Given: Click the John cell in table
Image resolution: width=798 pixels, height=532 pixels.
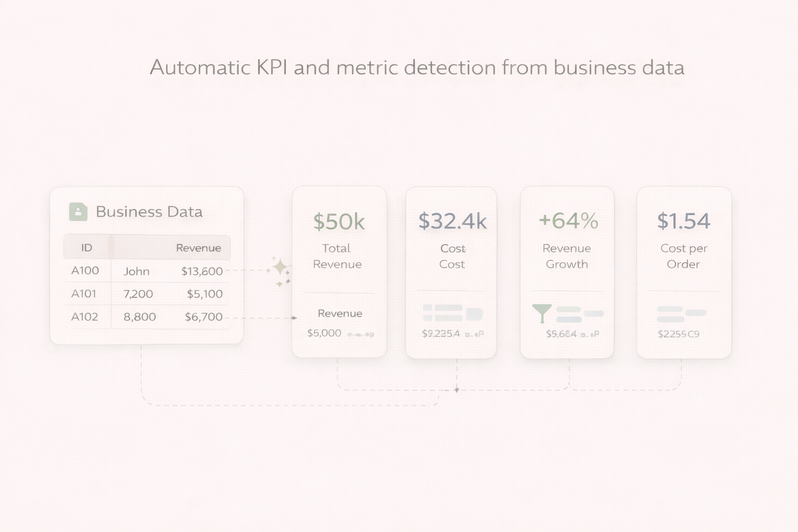Looking at the screenshot, I should pyautogui.click(x=137, y=271).
